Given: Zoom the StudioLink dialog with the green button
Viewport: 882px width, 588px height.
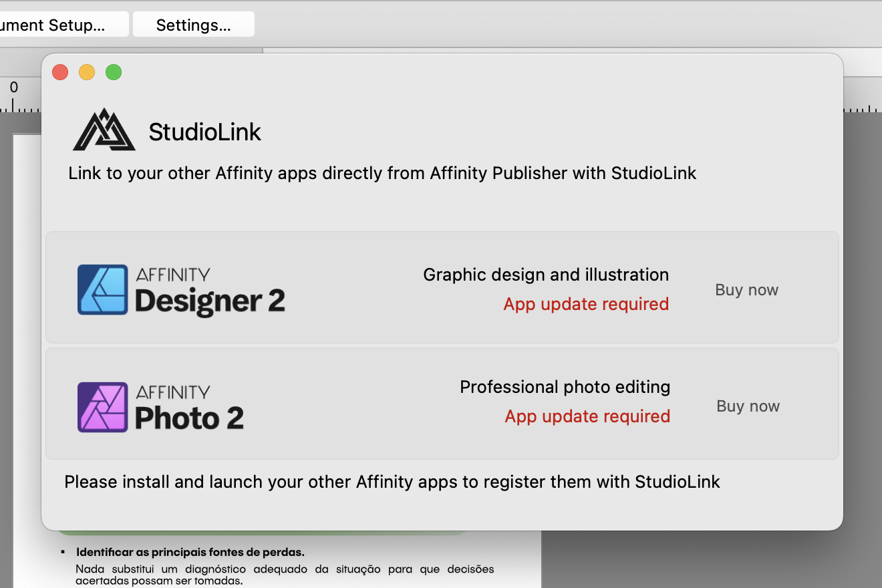Looking at the screenshot, I should coord(114,72).
